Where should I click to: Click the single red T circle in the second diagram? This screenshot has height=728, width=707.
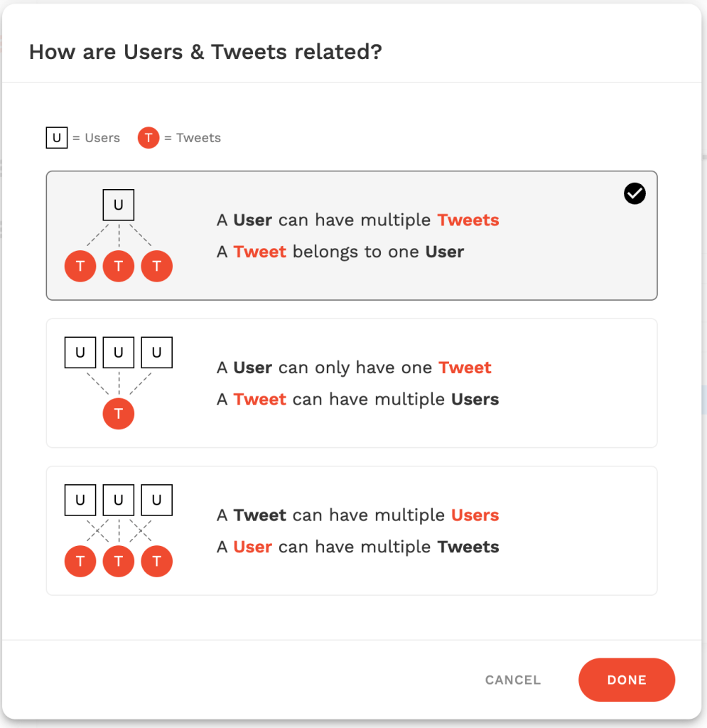119,414
